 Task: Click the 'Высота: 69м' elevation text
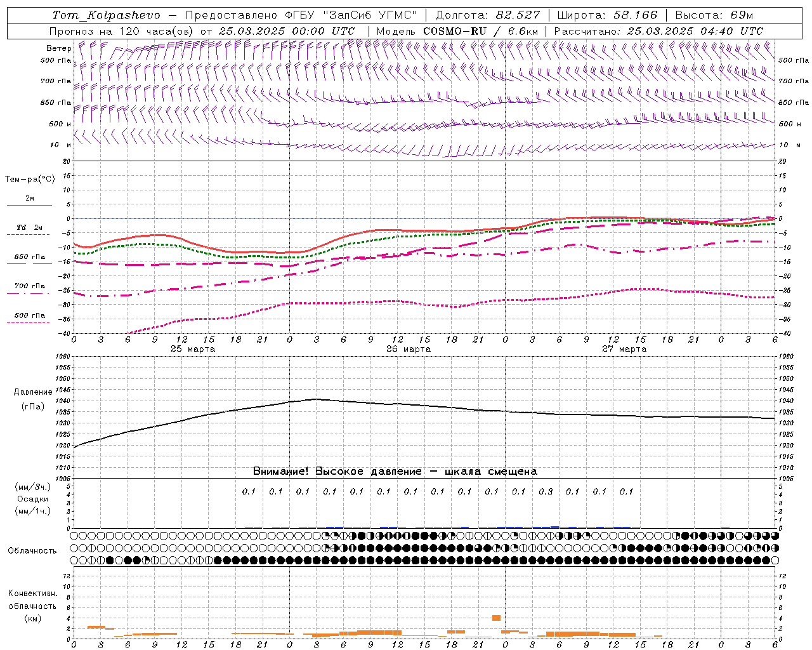(714, 15)
